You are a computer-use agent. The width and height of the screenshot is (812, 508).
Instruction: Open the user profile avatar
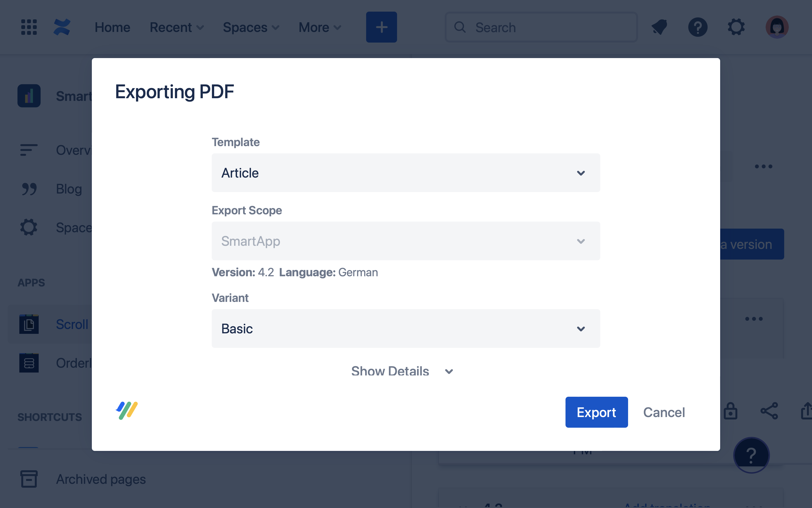coord(777,27)
